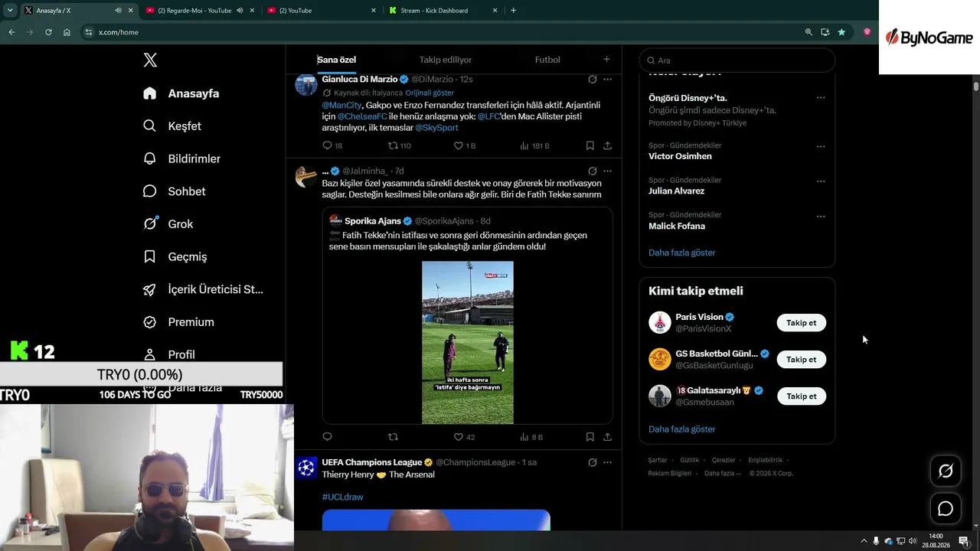Open more options on Jalminha_ post
This screenshot has width=980, height=551.
[607, 171]
